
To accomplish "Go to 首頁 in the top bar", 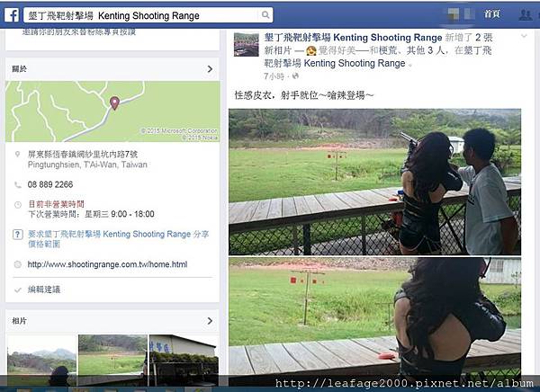I will tap(491, 13).
